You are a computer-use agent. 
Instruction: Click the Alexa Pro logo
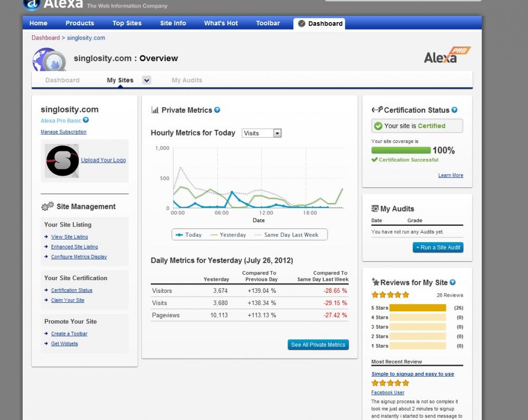click(x=447, y=55)
